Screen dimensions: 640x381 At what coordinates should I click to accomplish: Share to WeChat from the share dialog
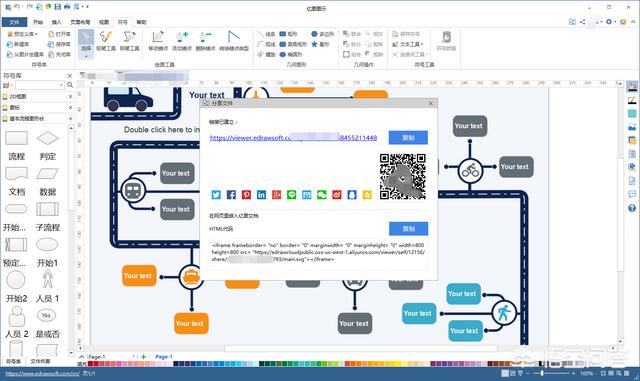[322, 195]
